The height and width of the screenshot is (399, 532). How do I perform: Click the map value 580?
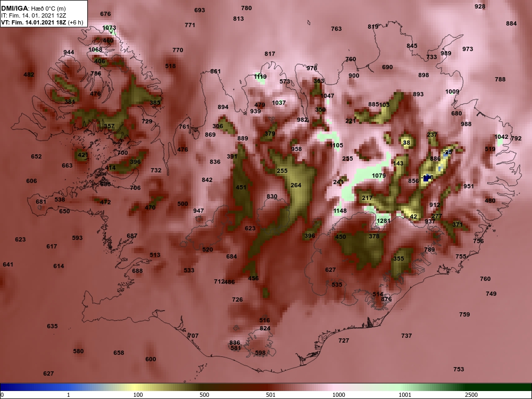pyautogui.click(x=78, y=351)
